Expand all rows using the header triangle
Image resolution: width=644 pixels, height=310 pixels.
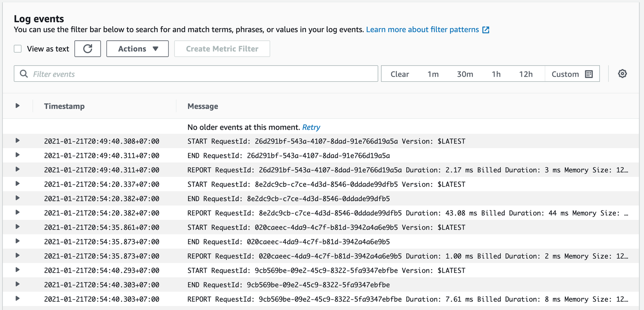(x=18, y=106)
